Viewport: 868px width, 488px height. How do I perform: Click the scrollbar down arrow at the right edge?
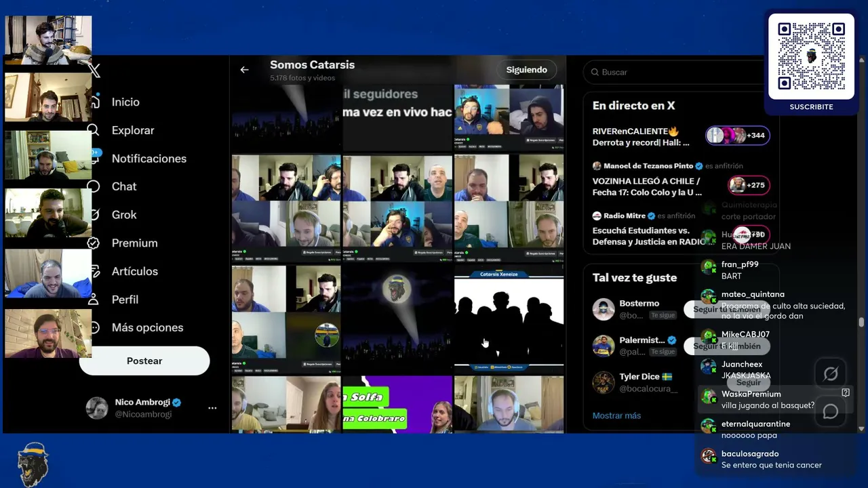click(x=861, y=428)
